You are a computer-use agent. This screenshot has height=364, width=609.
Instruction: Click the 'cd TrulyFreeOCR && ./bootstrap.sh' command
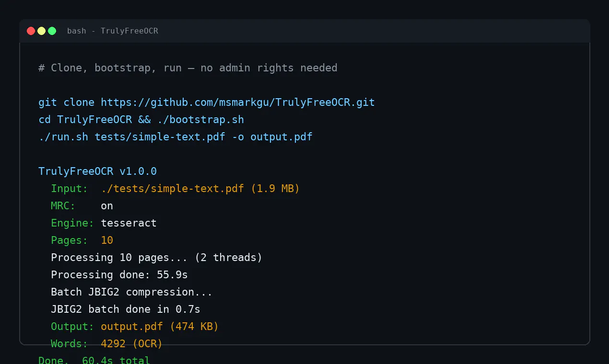(x=141, y=120)
